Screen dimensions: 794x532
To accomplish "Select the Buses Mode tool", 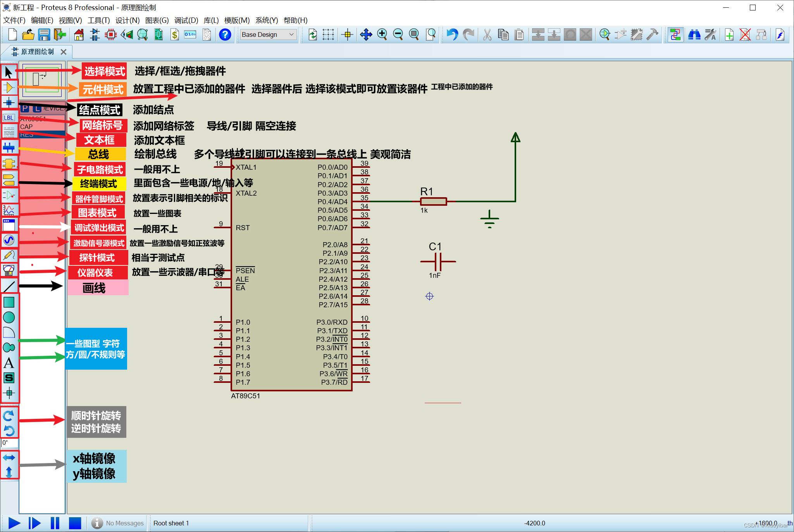I will pos(9,148).
